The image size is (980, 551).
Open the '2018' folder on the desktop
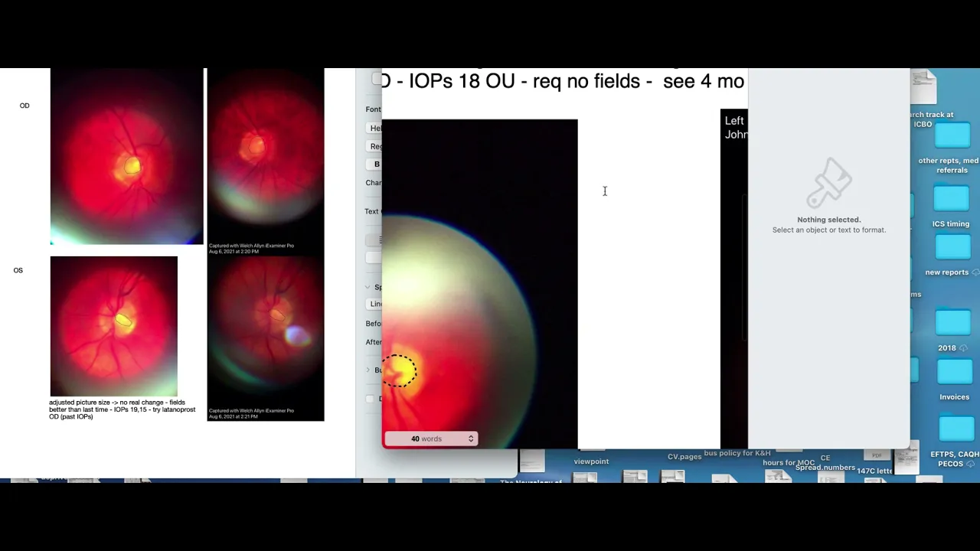point(952,322)
